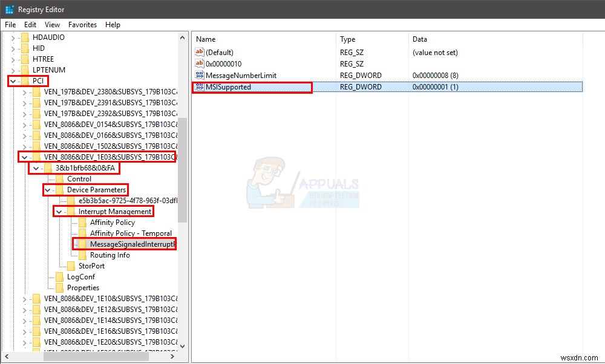Viewport: 605px width, 364px height.
Task: Collapse the Device Parameters key
Action: point(47,190)
